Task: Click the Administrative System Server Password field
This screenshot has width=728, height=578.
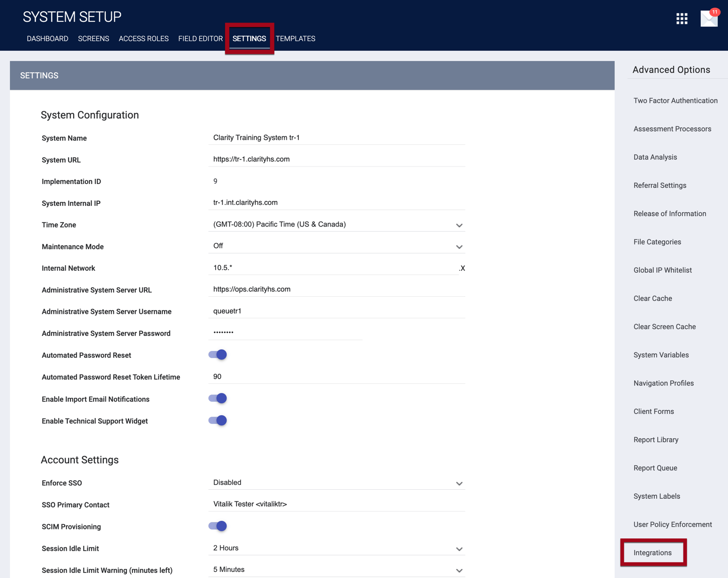Action: tap(285, 332)
